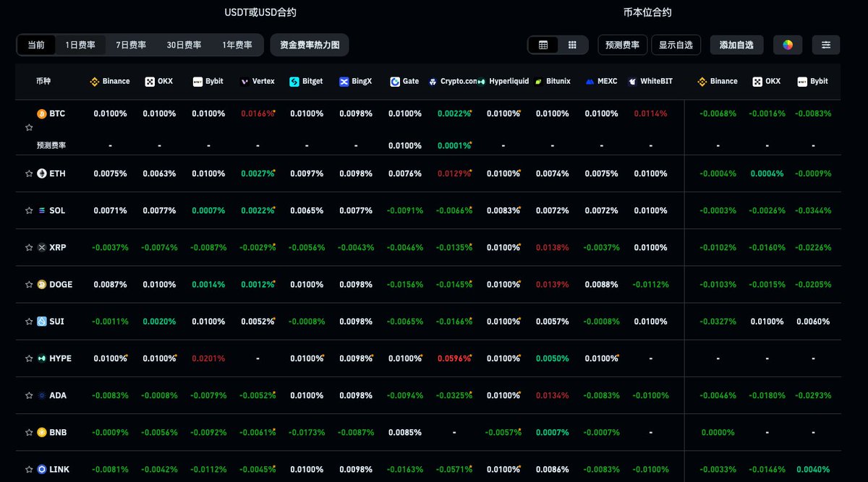Image resolution: width=868 pixels, height=482 pixels.
Task: Click the DOGE coin icon
Action: (x=42, y=284)
